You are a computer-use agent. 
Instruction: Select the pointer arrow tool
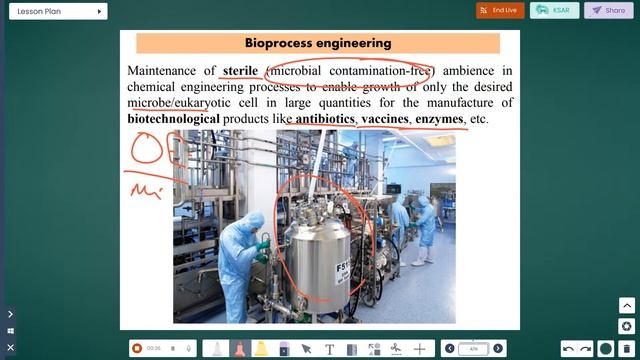coord(306,349)
